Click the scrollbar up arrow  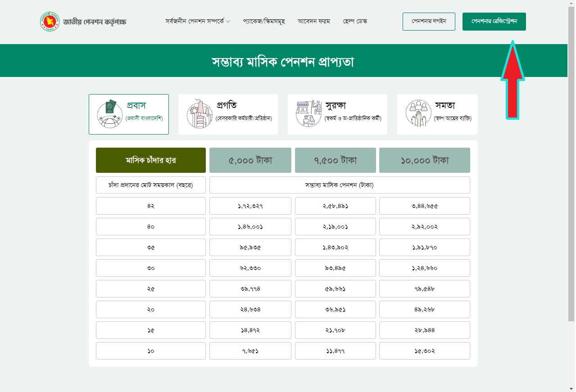click(571, 3)
